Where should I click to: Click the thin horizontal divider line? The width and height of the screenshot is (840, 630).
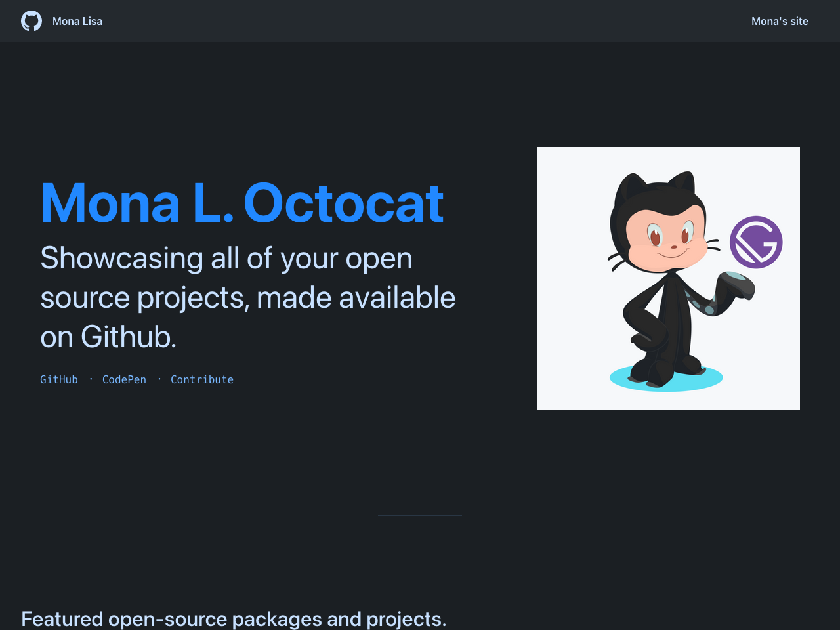click(420, 515)
